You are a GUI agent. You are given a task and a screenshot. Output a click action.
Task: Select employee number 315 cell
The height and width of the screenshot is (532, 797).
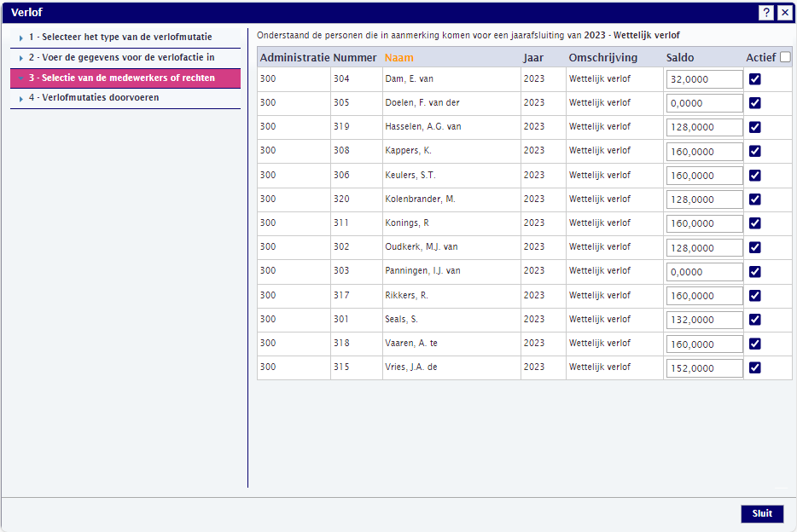coord(357,367)
